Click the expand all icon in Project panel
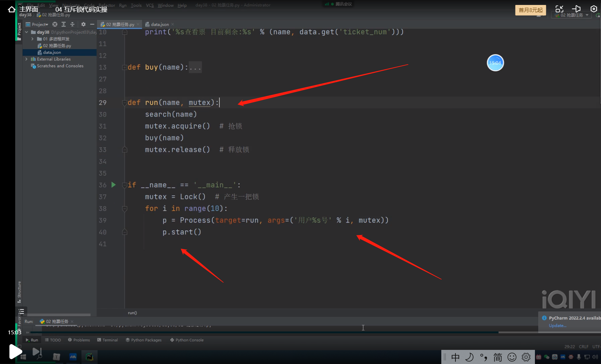This screenshot has width=601, height=364. pos(64,24)
